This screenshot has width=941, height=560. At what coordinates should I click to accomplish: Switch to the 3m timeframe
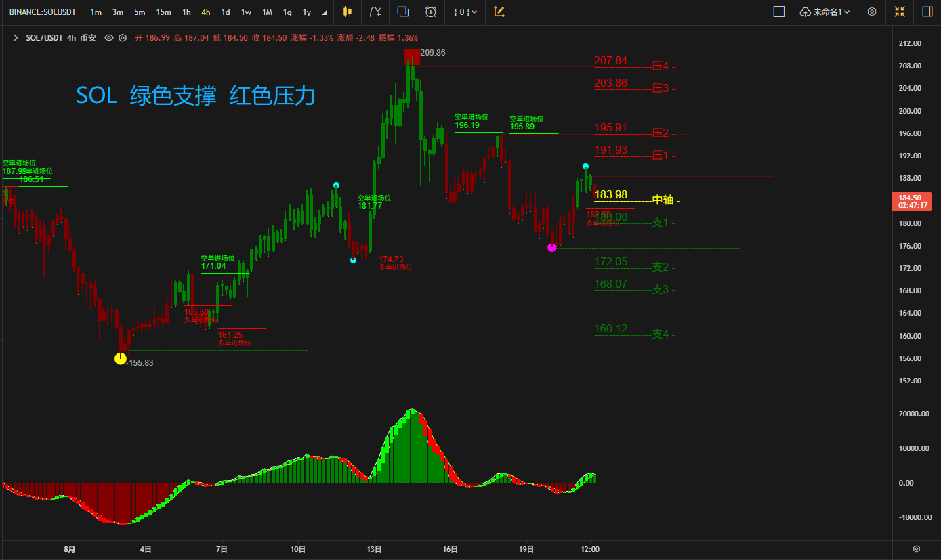(118, 12)
